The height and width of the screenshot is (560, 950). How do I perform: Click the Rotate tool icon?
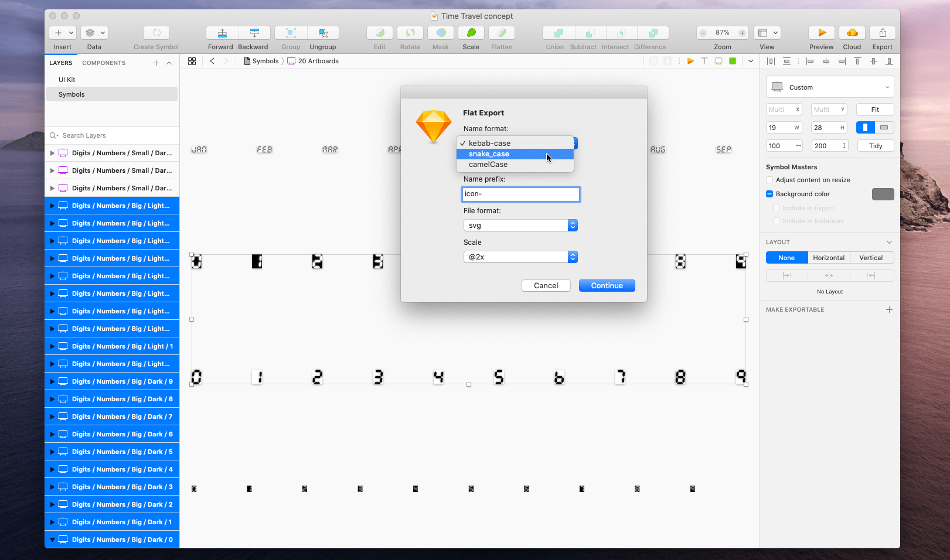click(x=410, y=33)
